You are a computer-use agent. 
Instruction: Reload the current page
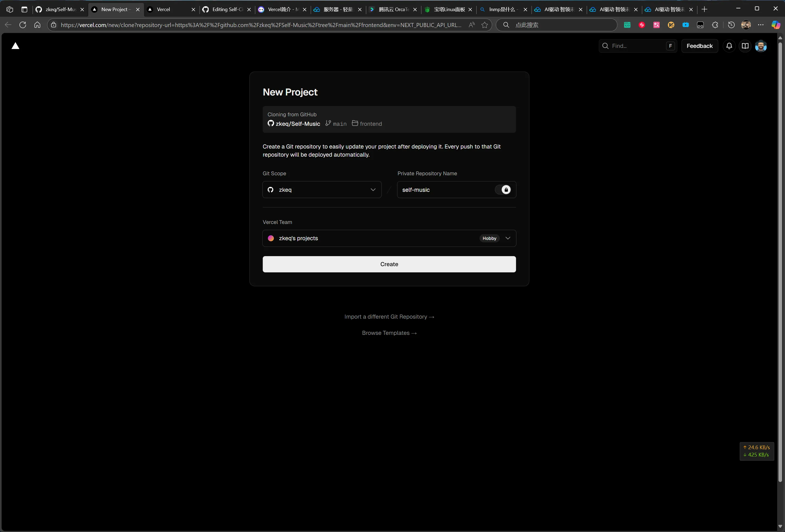[x=23, y=25]
